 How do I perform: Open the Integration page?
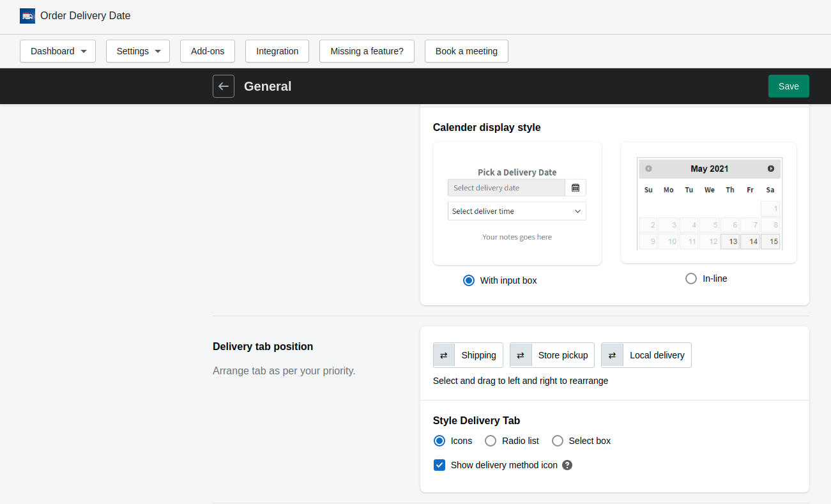click(277, 51)
